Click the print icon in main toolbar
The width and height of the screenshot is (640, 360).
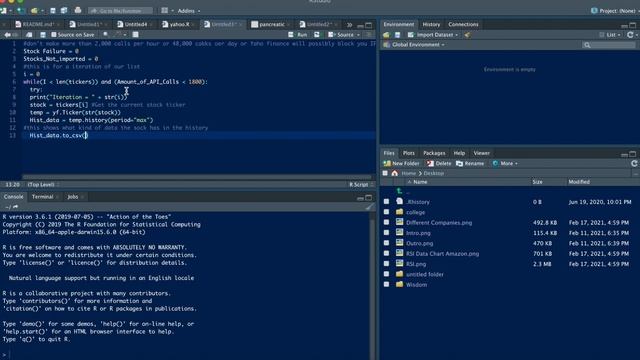click(78, 11)
